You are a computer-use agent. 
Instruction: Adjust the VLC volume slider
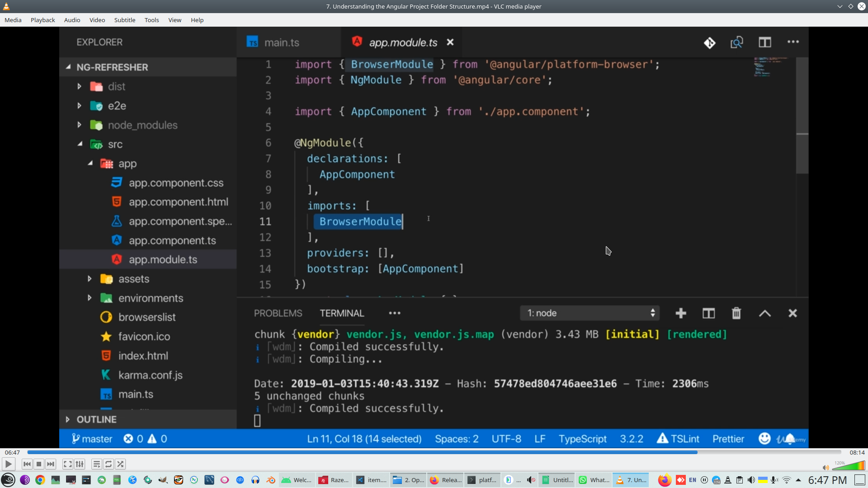849,466
